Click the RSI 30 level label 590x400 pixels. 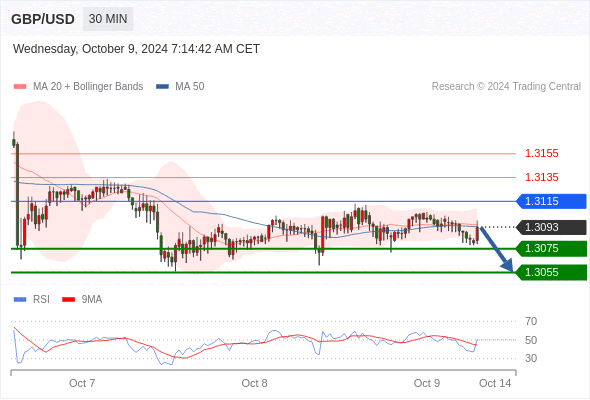pos(531,358)
